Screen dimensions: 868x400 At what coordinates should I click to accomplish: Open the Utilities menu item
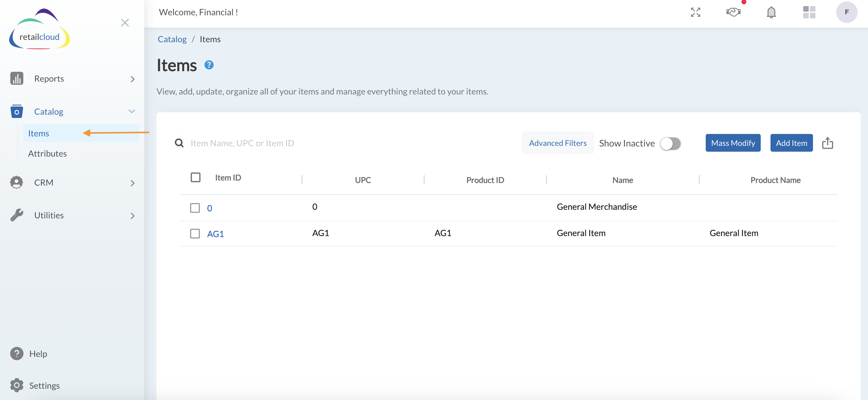[x=49, y=215]
